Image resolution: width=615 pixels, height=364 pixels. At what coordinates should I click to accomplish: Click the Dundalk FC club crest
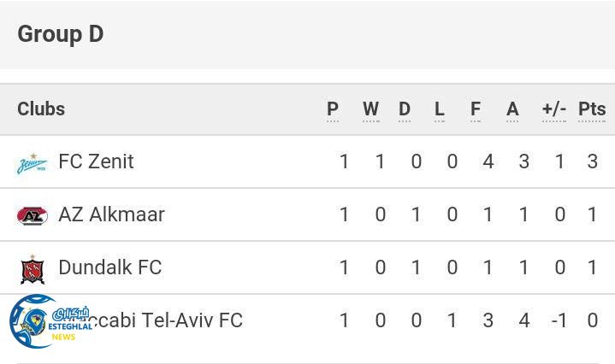[32, 269]
